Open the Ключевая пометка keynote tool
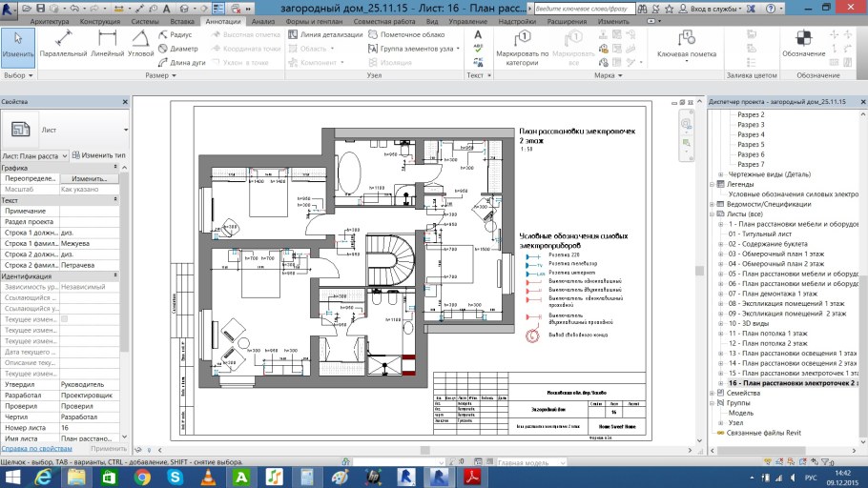This screenshot has height=488, width=868. (686, 44)
